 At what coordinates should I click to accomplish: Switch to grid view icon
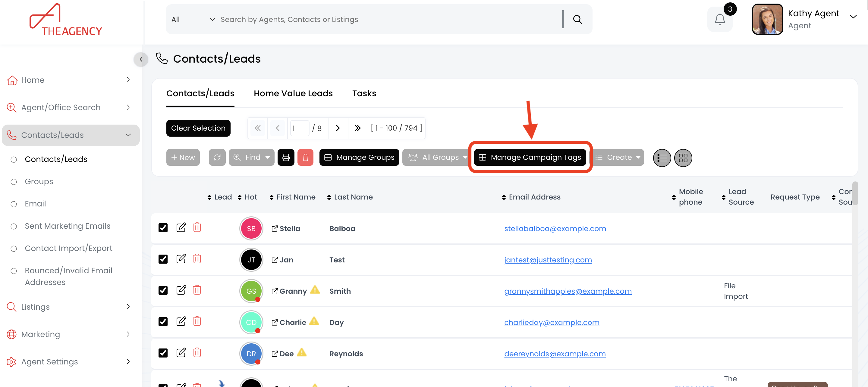(x=683, y=158)
